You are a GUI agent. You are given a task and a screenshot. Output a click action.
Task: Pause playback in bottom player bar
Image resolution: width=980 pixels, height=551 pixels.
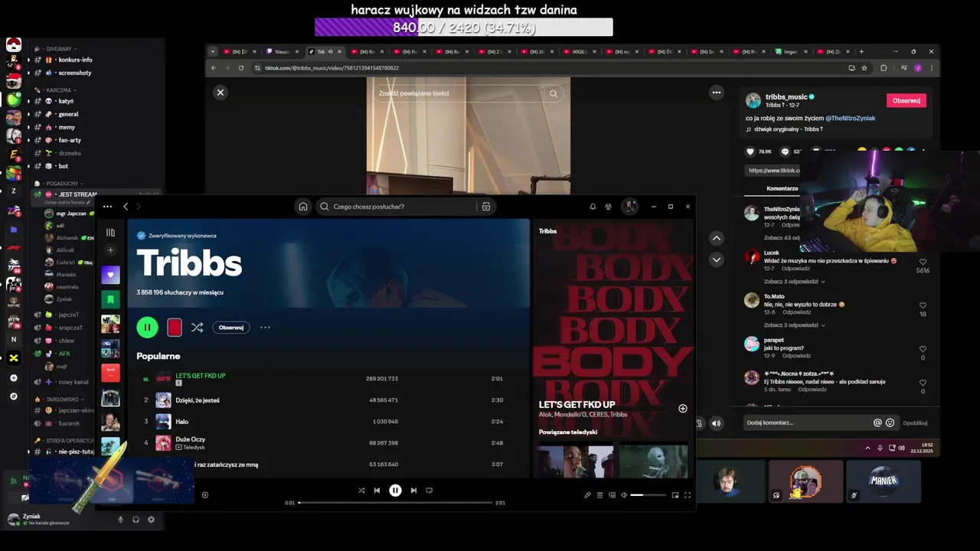tap(395, 491)
